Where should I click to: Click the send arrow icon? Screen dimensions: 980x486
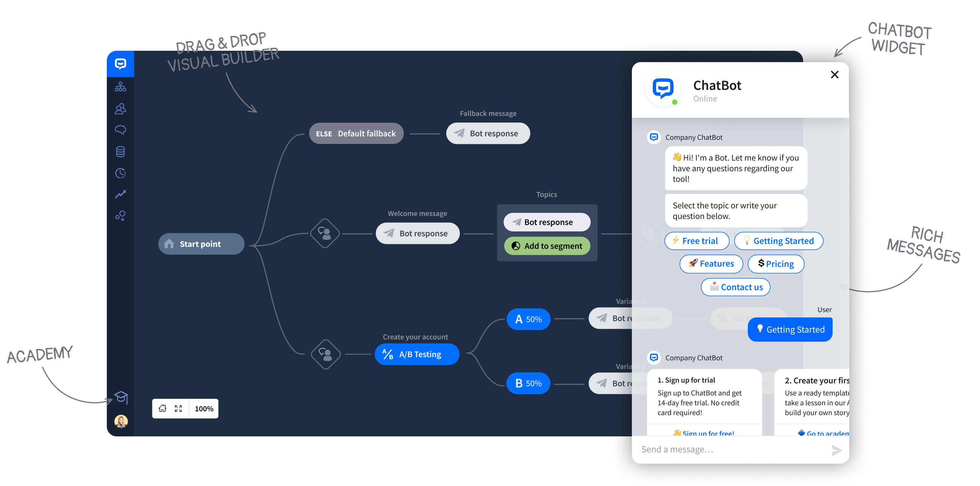[x=836, y=450]
